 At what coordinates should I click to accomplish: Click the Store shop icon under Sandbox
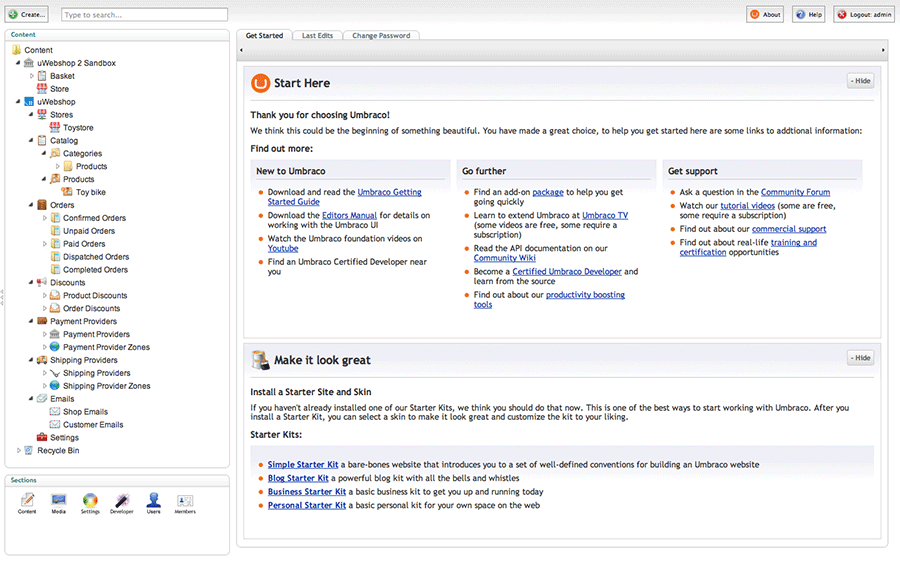(42, 88)
